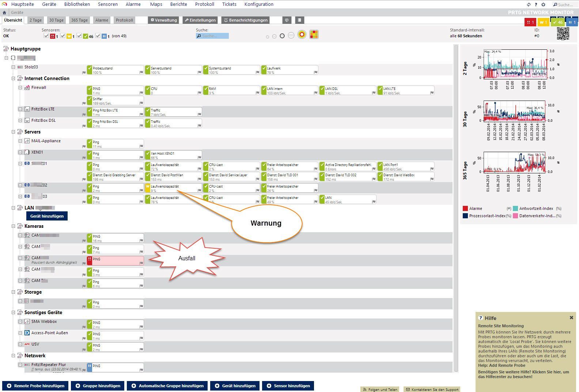Select the treemap view icon

point(314,35)
